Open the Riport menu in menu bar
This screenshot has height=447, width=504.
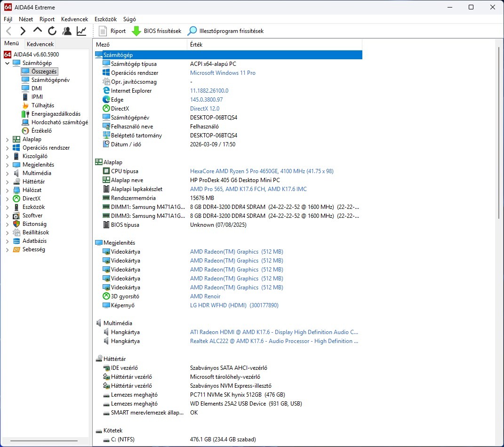(47, 19)
